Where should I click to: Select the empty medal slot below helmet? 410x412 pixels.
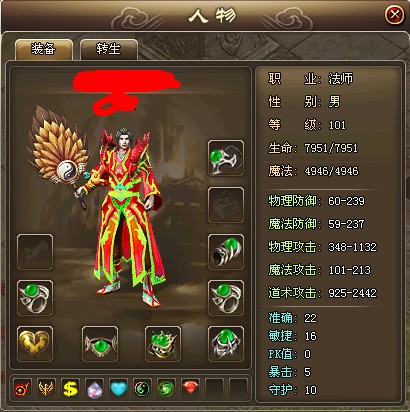[226, 205]
